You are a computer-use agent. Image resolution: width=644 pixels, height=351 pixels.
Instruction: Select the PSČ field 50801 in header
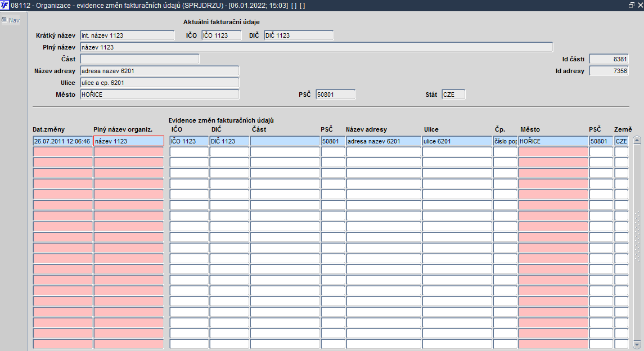coord(336,95)
